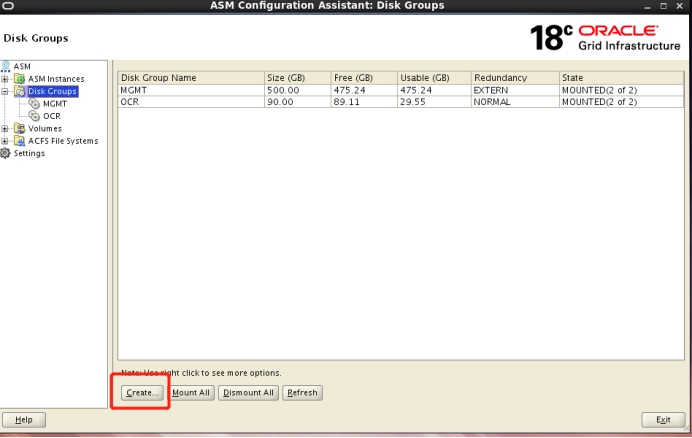Sort by Free (GB) column header
Image resolution: width=692 pixels, height=438 pixels.
pyautogui.click(x=364, y=78)
